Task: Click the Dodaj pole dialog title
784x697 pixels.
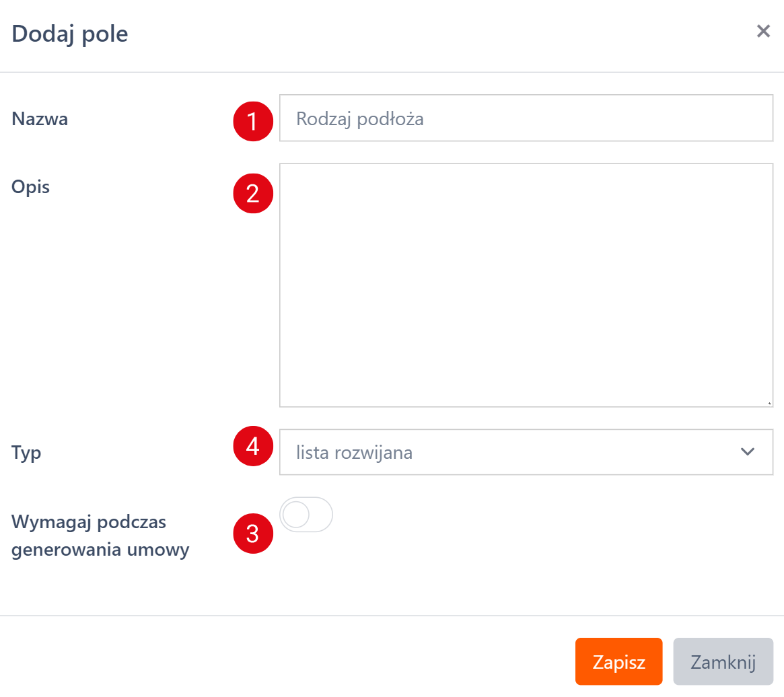Action: pos(70,34)
